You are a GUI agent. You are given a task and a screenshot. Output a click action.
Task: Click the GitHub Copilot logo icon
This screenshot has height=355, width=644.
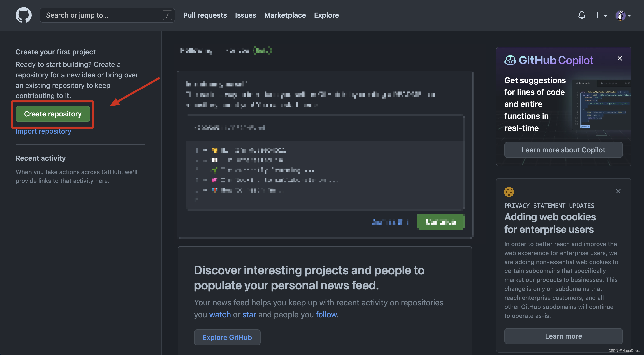(x=510, y=60)
